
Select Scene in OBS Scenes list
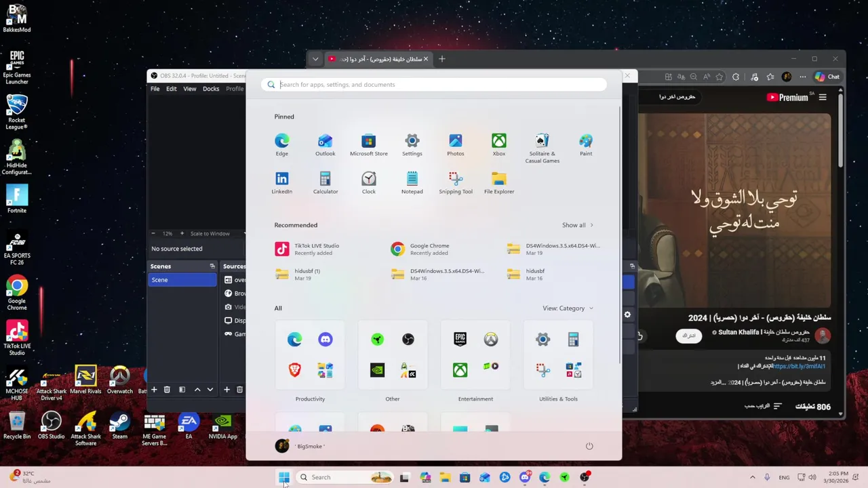tap(182, 280)
